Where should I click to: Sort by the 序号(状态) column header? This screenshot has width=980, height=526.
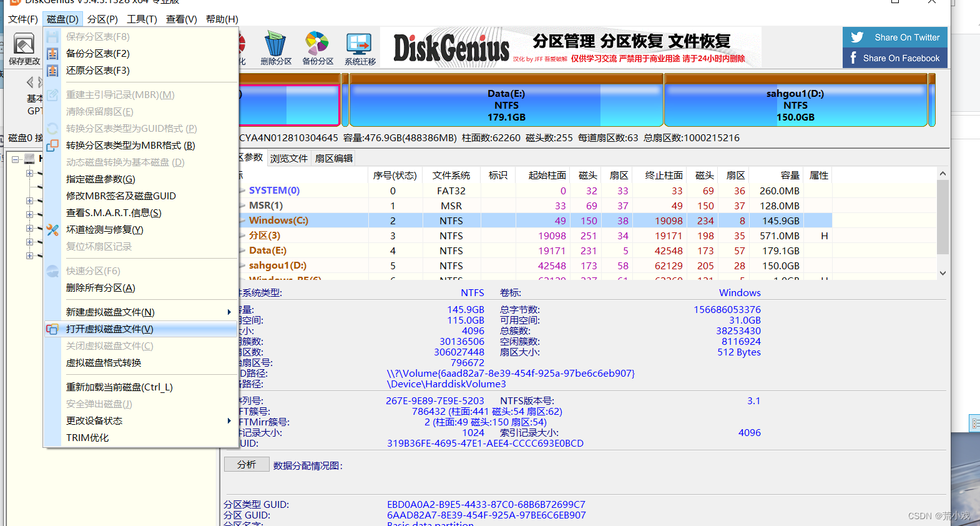[395, 176]
